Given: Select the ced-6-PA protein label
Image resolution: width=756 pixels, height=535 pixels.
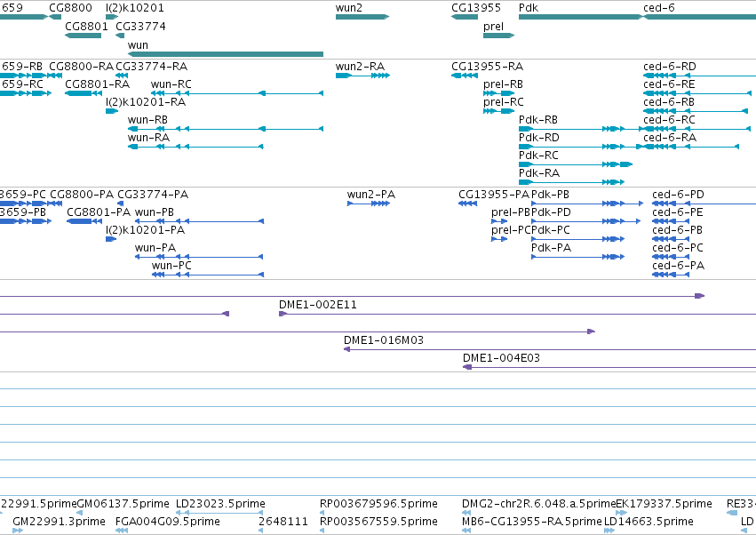Looking at the screenshot, I should pyautogui.click(x=679, y=266).
